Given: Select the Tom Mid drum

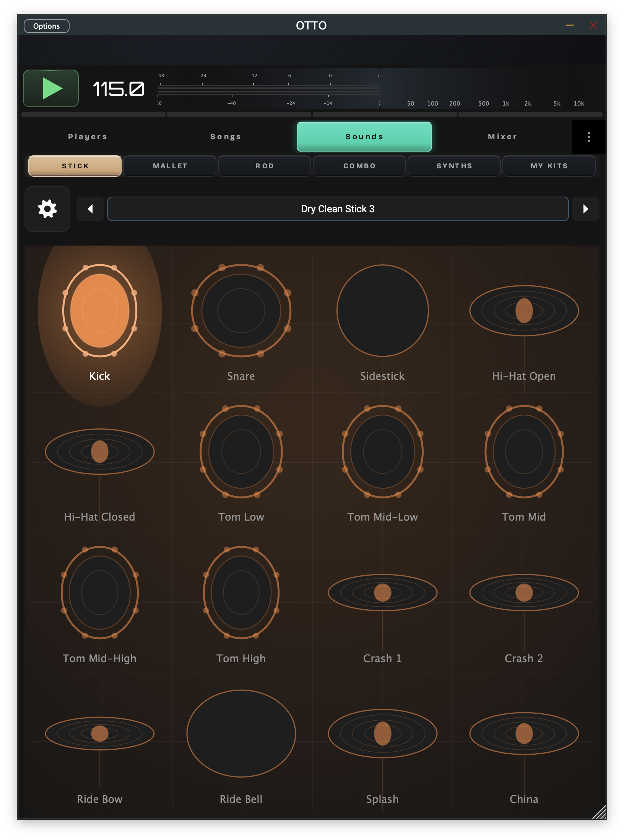Looking at the screenshot, I should click(x=524, y=451).
